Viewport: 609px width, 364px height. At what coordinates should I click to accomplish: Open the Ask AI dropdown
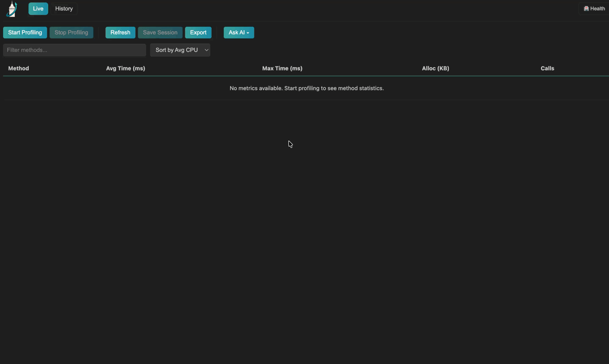point(239,32)
